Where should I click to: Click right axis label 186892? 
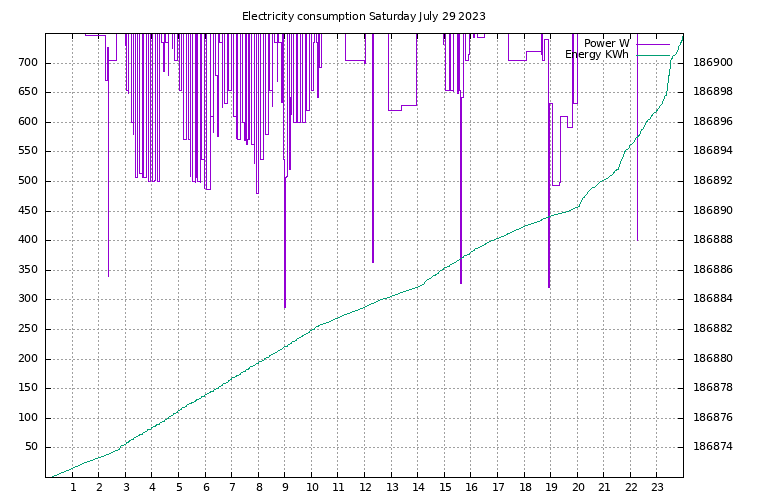(x=713, y=181)
